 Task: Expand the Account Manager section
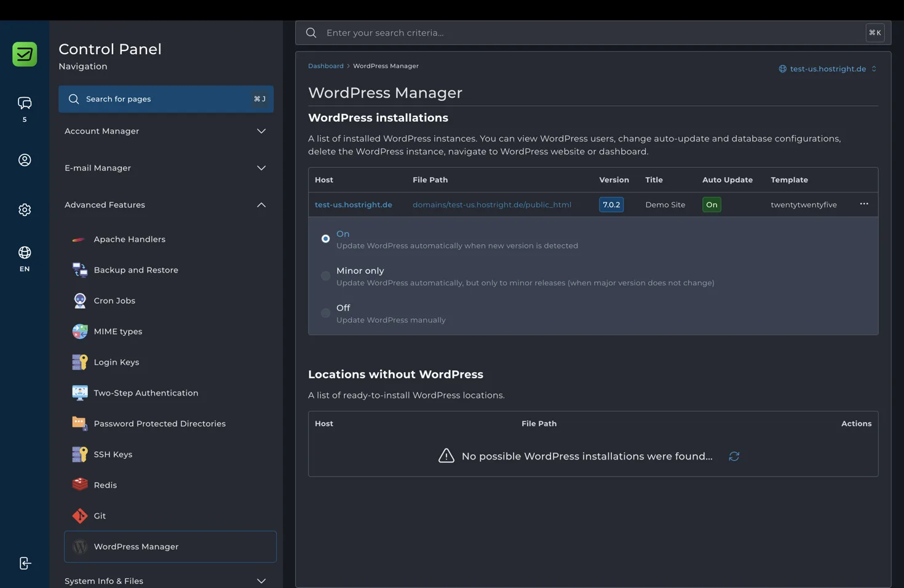click(166, 131)
